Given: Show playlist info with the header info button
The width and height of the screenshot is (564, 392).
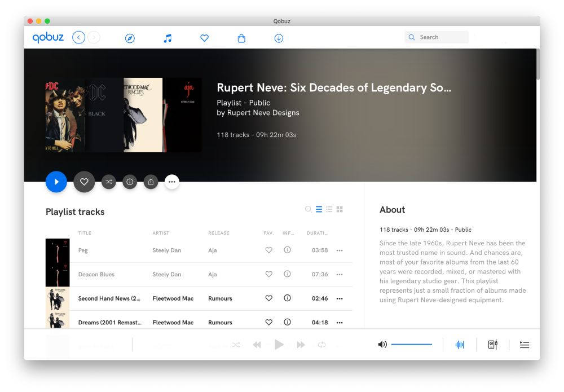Looking at the screenshot, I should [130, 182].
